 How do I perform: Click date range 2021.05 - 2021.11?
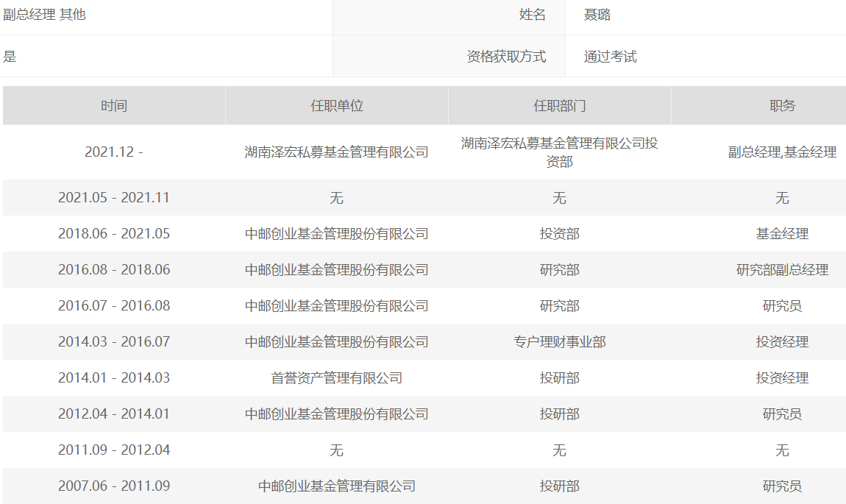[x=114, y=197]
